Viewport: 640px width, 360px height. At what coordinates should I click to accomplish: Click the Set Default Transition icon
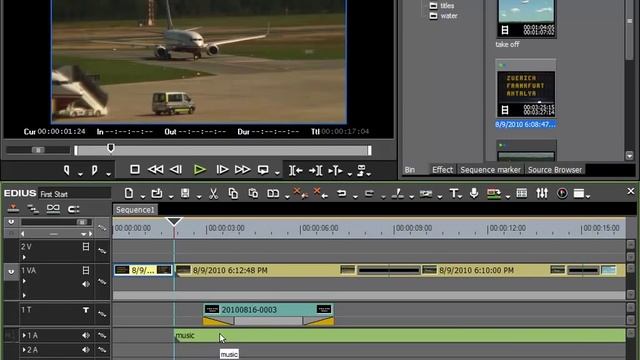click(426, 193)
